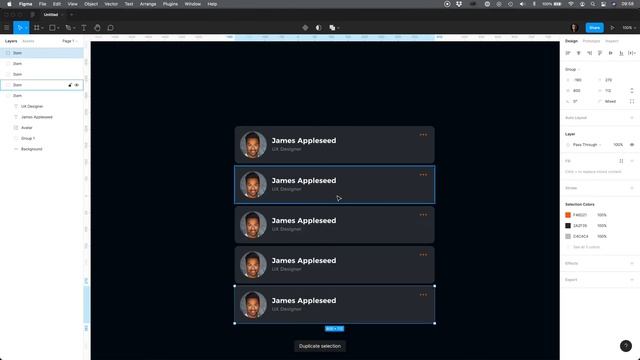Screen dimensions: 640x360
Task: Toggle independent corners icon beside Mixed radius
Action: click(x=632, y=101)
